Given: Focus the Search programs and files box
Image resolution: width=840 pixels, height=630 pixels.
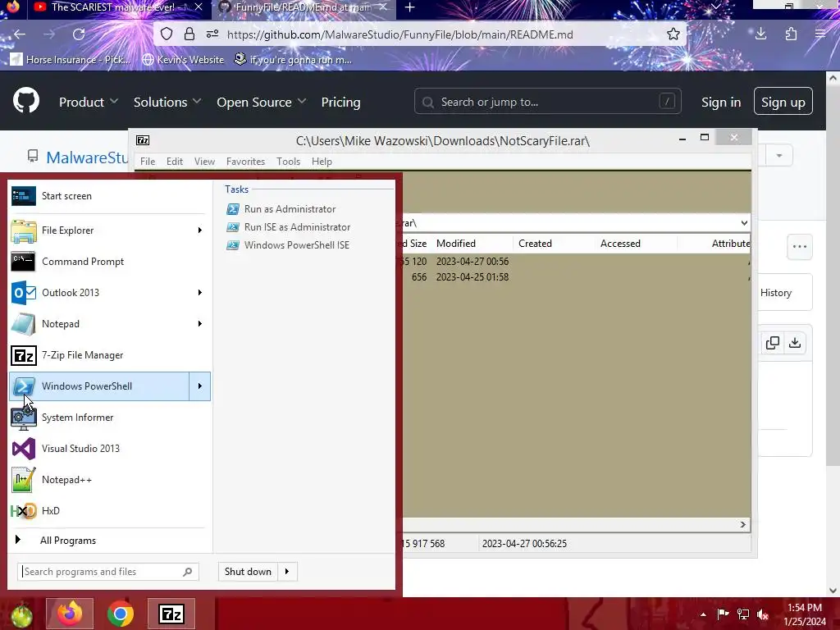Looking at the screenshot, I should (x=107, y=572).
